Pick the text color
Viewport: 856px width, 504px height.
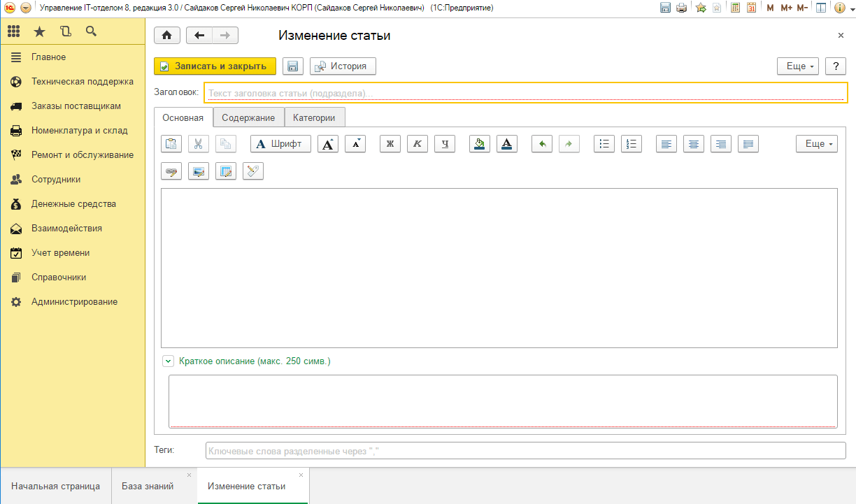tap(507, 144)
